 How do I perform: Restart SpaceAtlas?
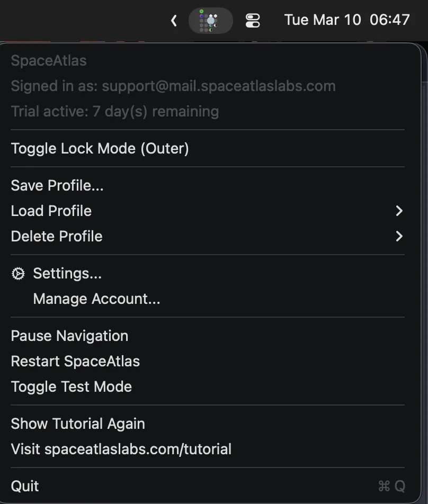click(75, 361)
